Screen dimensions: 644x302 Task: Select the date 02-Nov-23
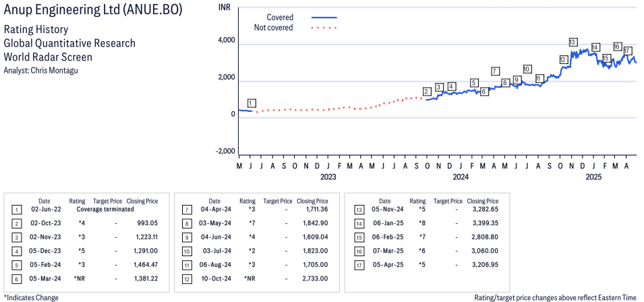coord(46,237)
